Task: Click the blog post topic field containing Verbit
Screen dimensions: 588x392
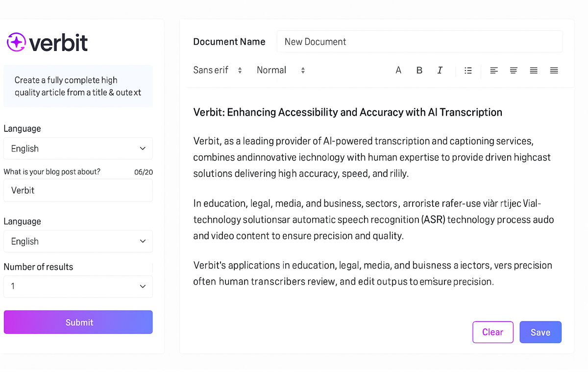Action: point(78,190)
